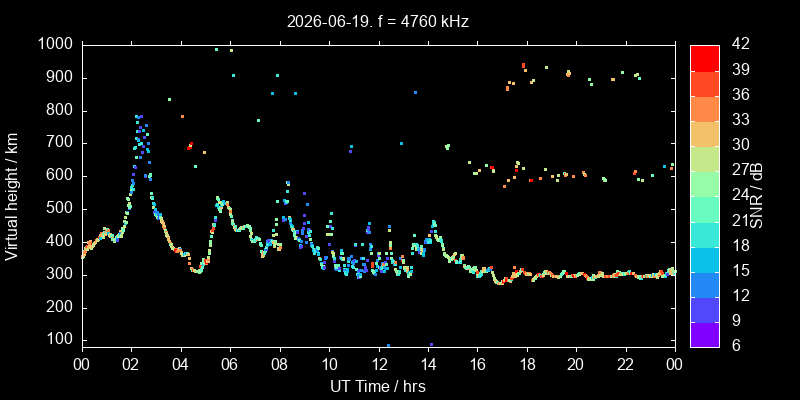Click the Virtual height / km axis label

[x=12, y=196]
